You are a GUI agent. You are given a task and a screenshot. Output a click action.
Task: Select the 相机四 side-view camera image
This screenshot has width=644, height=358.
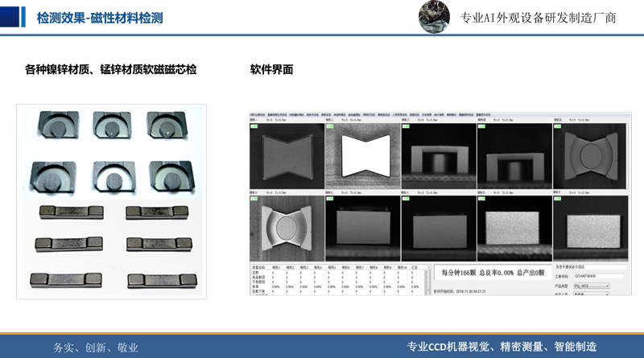click(514, 155)
